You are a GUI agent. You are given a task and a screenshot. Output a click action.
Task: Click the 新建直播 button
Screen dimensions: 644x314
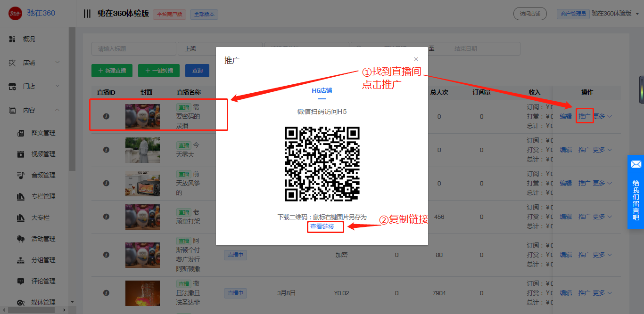[x=112, y=71]
